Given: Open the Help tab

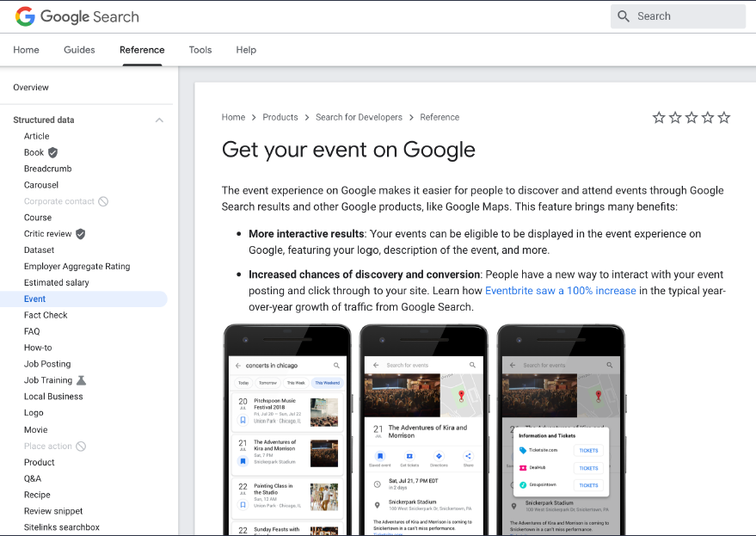Looking at the screenshot, I should (x=246, y=50).
